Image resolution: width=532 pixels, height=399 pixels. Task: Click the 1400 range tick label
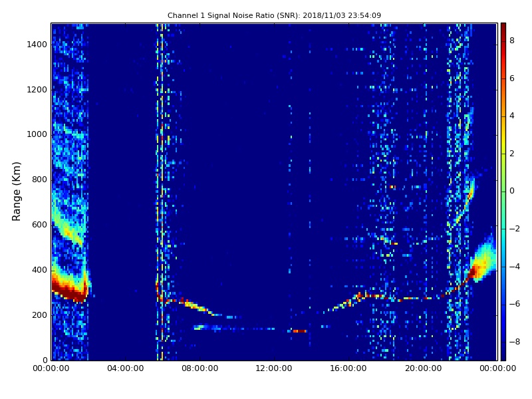(37, 45)
